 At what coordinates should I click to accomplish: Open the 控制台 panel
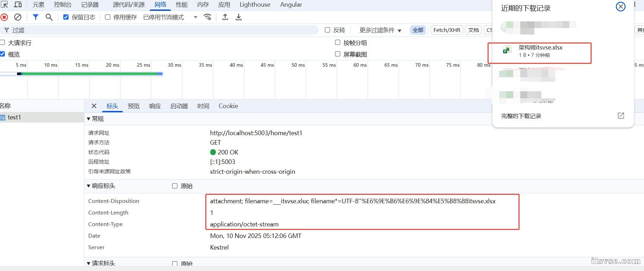(x=63, y=5)
